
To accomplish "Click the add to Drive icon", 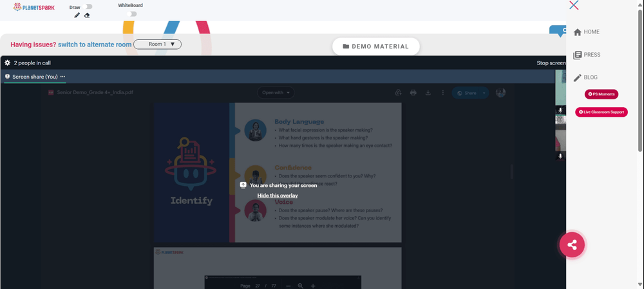I will click(x=398, y=93).
